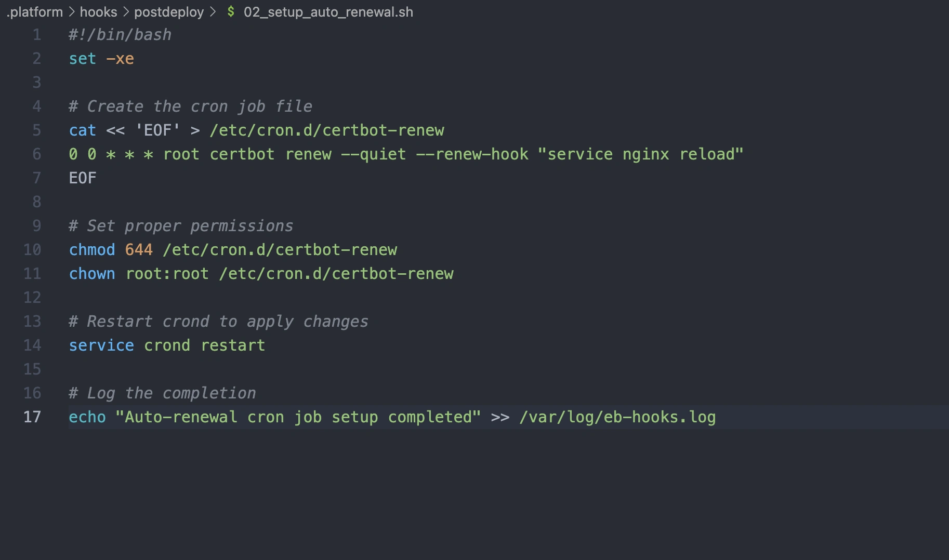Click the chevron after .platform breadcrumb
The image size is (949, 560).
(x=72, y=12)
